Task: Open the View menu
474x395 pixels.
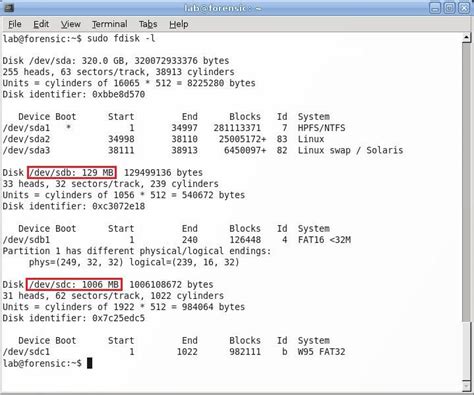Action: pyautogui.click(x=70, y=24)
